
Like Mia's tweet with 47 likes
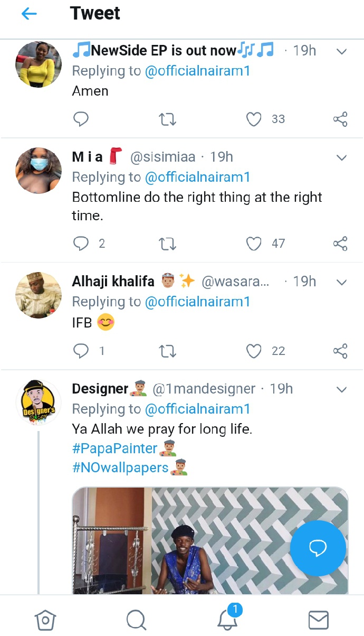click(x=254, y=244)
